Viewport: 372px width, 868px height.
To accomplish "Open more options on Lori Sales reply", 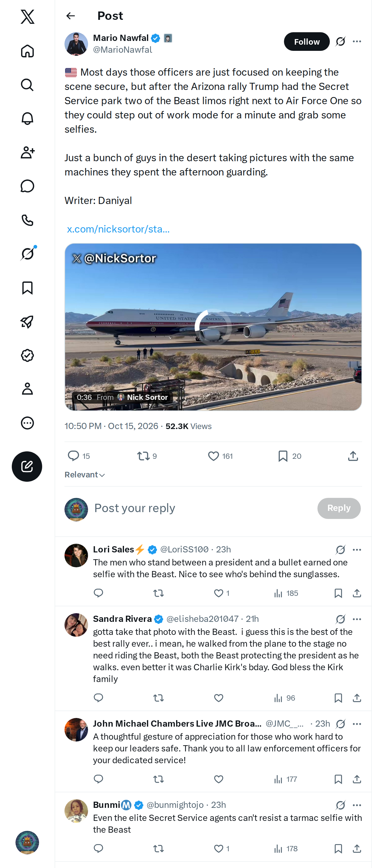I will [357, 550].
